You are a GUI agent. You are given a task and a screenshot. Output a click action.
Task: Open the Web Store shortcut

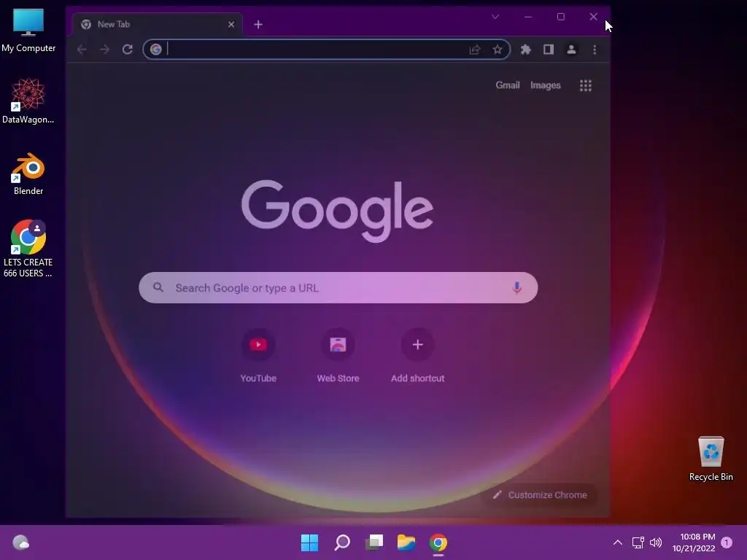pyautogui.click(x=338, y=356)
